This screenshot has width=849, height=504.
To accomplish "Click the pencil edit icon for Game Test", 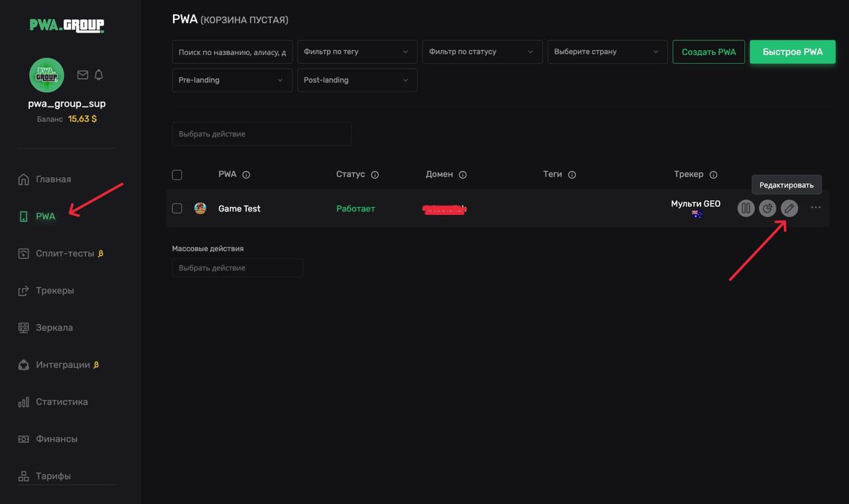I will click(789, 208).
